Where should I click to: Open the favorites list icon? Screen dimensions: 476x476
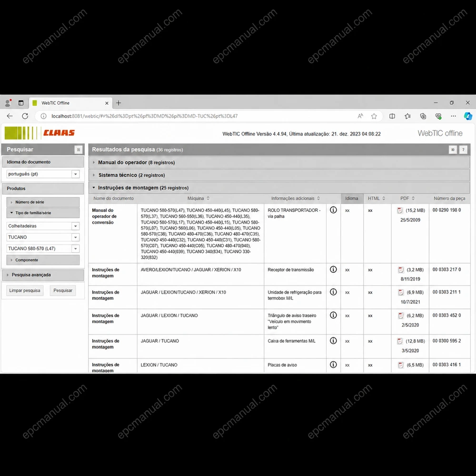point(407,116)
